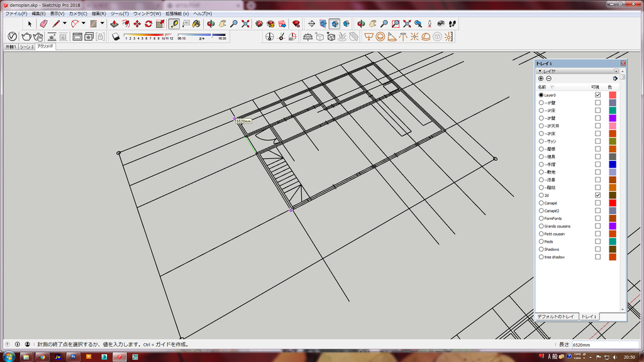
Task: Set --屋根 as the active layer
Action: click(x=541, y=149)
